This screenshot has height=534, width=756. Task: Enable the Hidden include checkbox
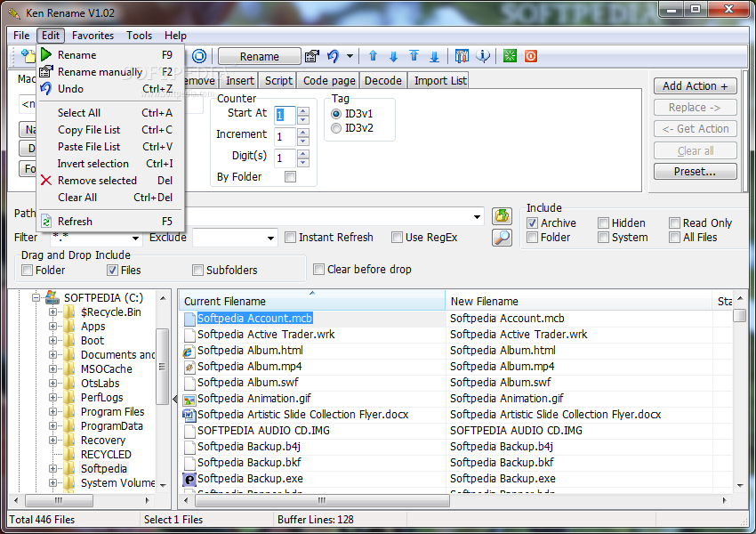603,222
